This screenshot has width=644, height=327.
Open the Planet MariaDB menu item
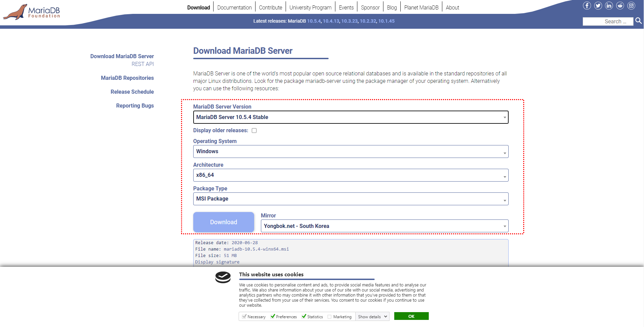tap(421, 7)
